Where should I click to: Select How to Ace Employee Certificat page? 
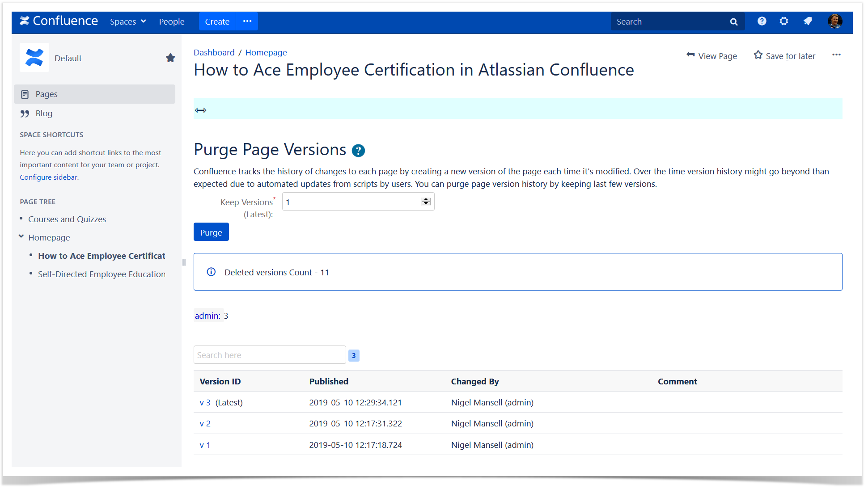click(102, 256)
